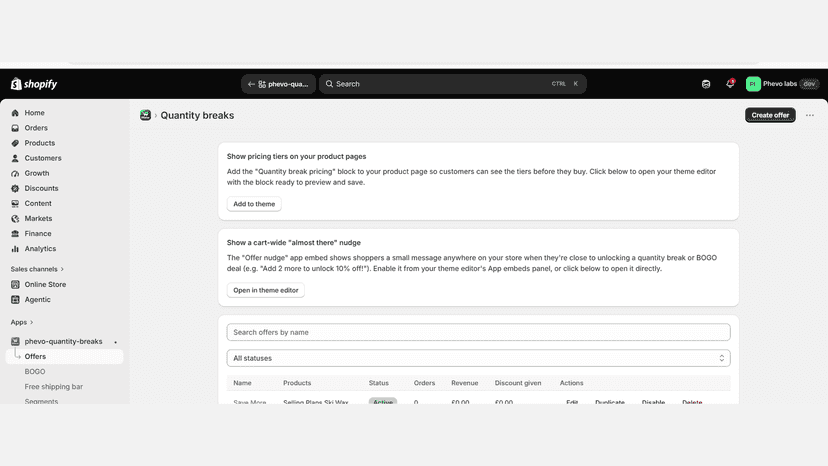Click the search magnifier icon

(x=329, y=84)
